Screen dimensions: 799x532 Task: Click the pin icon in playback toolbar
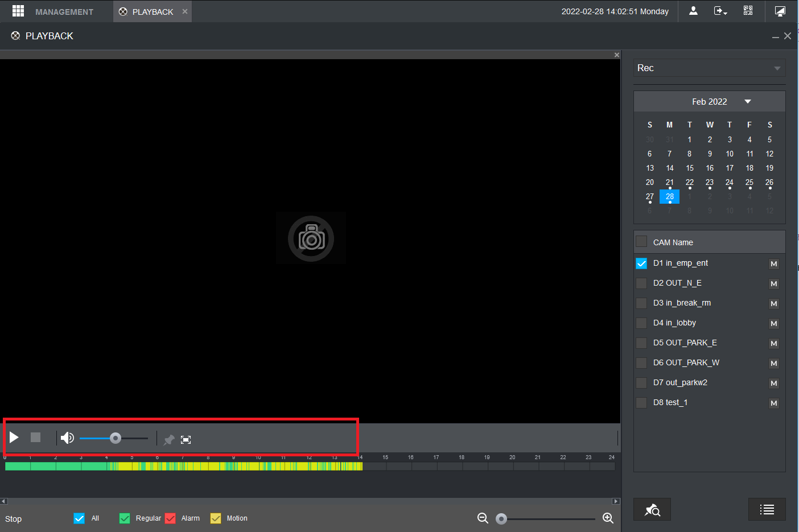coord(169,439)
